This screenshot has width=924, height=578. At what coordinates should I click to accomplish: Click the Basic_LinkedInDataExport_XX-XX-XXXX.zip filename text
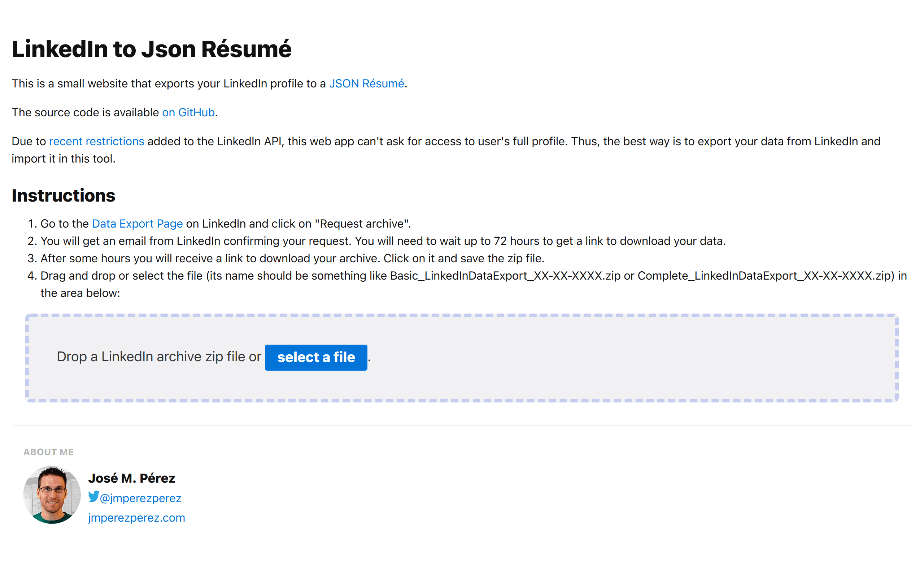[x=505, y=276]
